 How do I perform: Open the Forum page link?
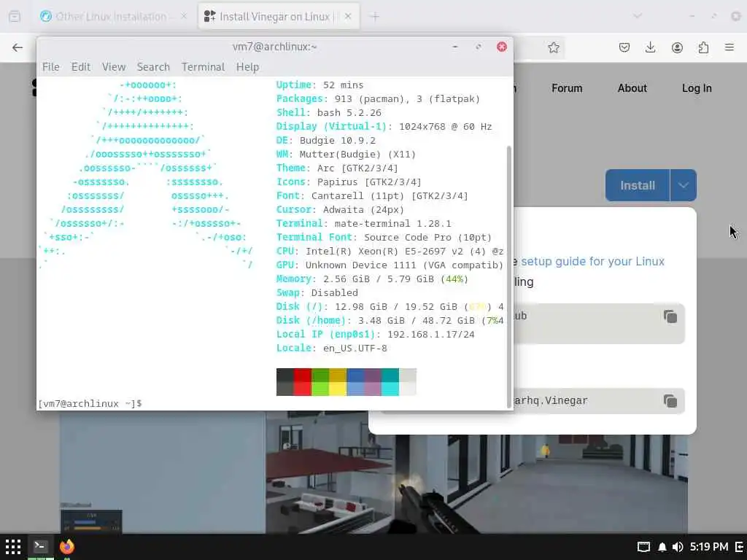[x=567, y=88]
